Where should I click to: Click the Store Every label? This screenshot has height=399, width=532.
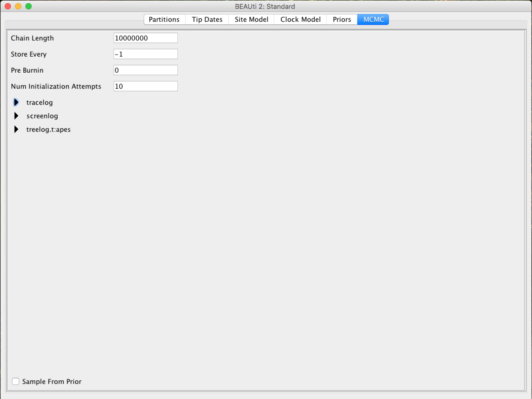pos(29,54)
